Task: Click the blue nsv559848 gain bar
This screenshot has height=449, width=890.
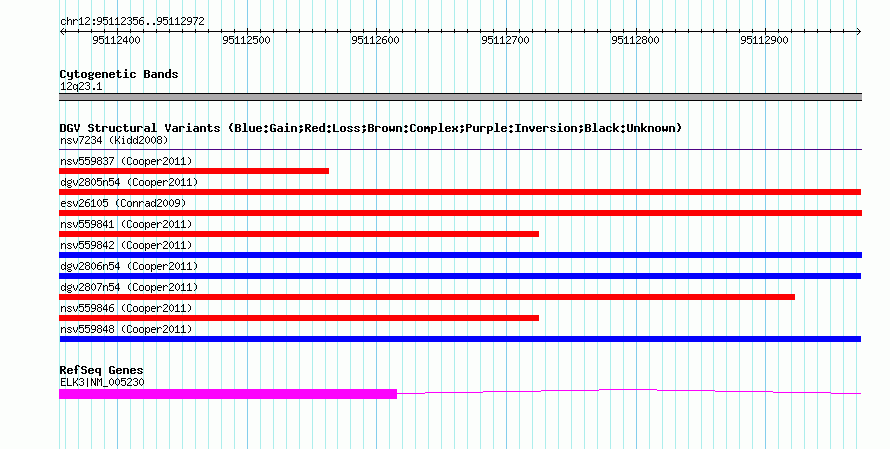Action: point(460,339)
